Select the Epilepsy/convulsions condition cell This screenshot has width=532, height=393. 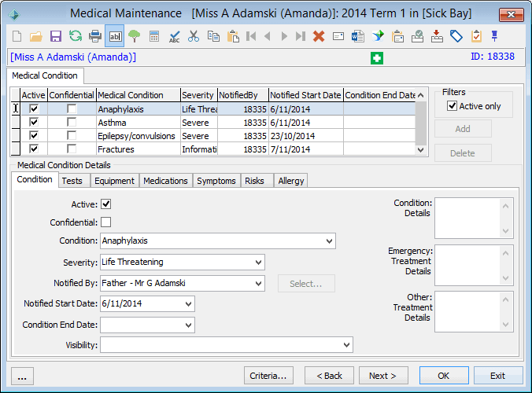pyautogui.click(x=138, y=136)
